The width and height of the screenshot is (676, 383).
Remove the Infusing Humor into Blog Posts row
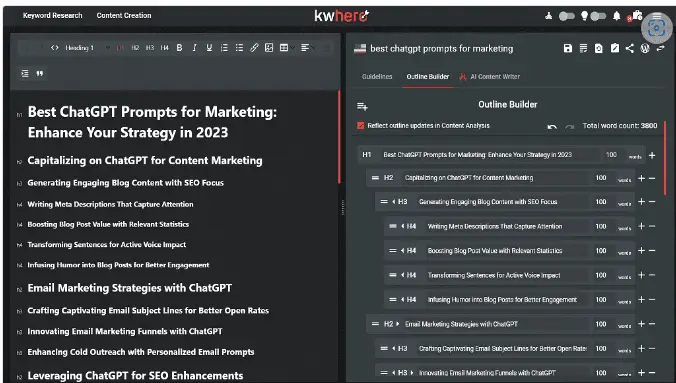652,300
